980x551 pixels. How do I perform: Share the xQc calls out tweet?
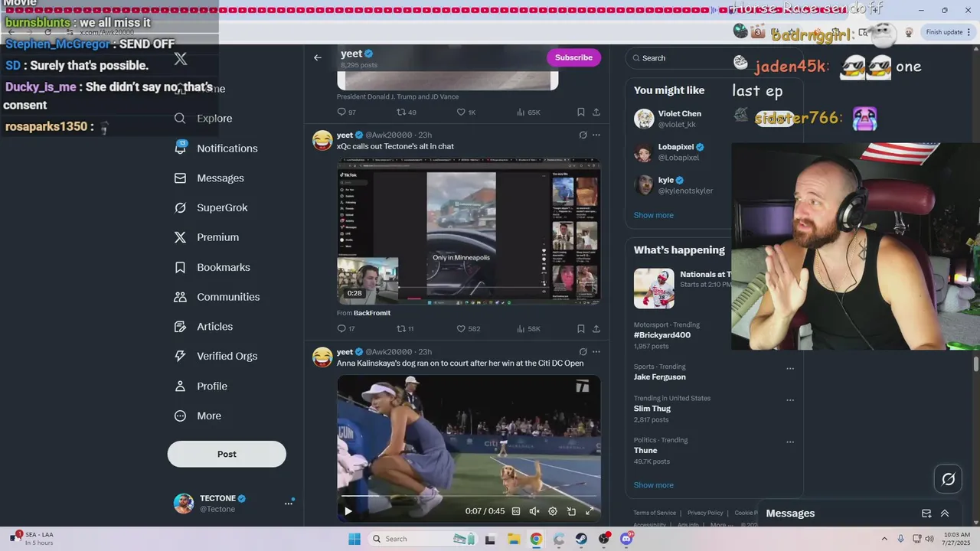click(x=596, y=329)
